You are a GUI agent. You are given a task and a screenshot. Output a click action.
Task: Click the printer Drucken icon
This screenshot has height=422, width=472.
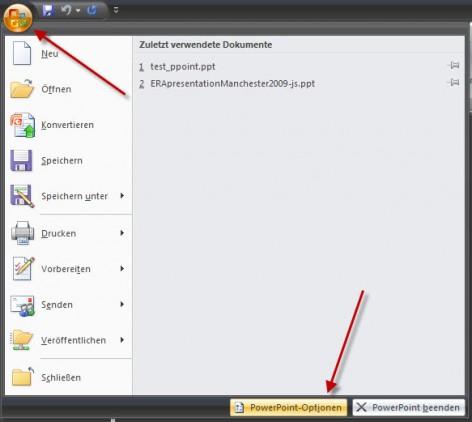tap(23, 233)
